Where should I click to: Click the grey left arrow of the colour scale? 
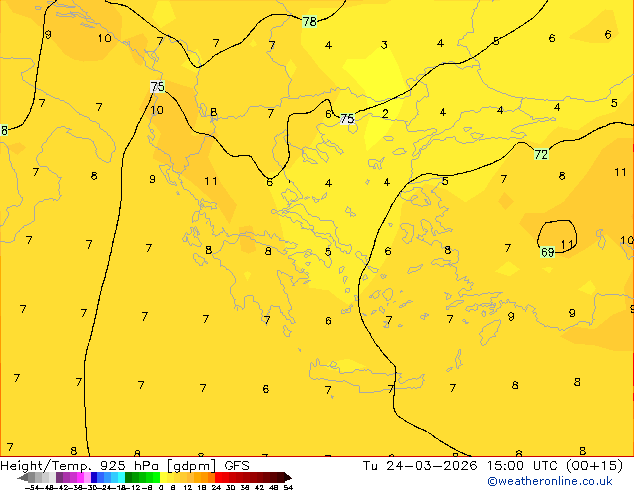coord(22,477)
